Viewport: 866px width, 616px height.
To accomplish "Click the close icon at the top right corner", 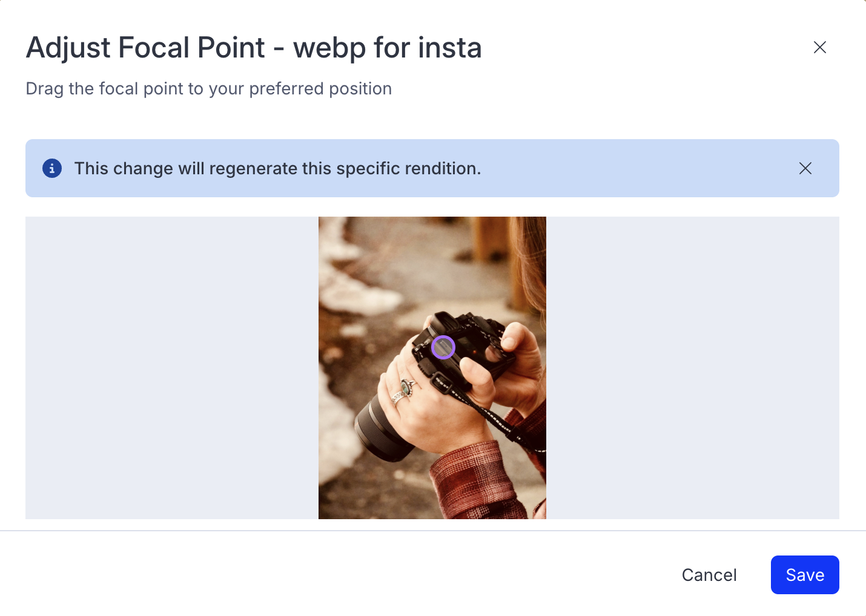I will click(820, 47).
